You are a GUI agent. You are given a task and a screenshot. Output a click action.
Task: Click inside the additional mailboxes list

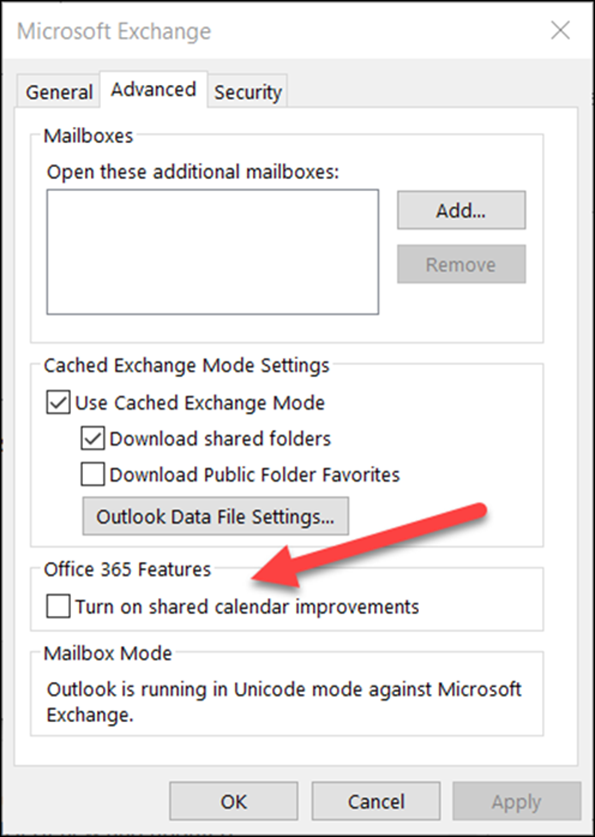point(212,250)
